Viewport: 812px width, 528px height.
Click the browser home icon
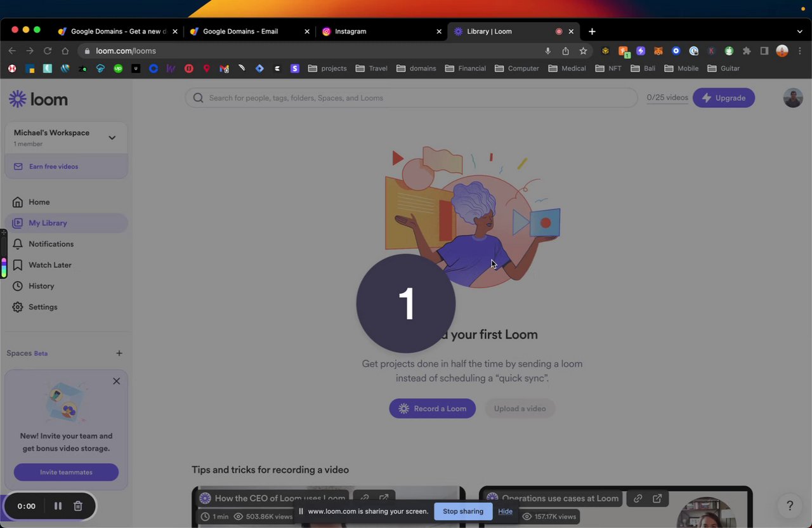(65, 51)
